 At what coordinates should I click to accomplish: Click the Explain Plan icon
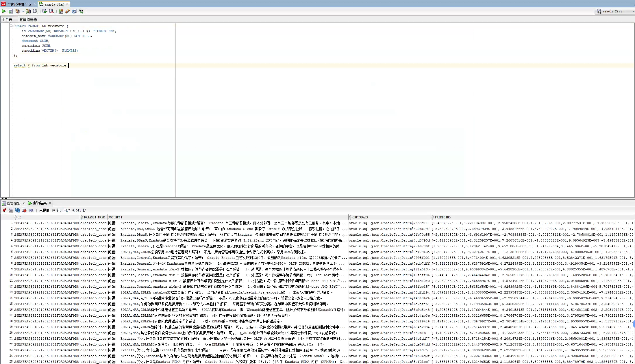(17, 11)
